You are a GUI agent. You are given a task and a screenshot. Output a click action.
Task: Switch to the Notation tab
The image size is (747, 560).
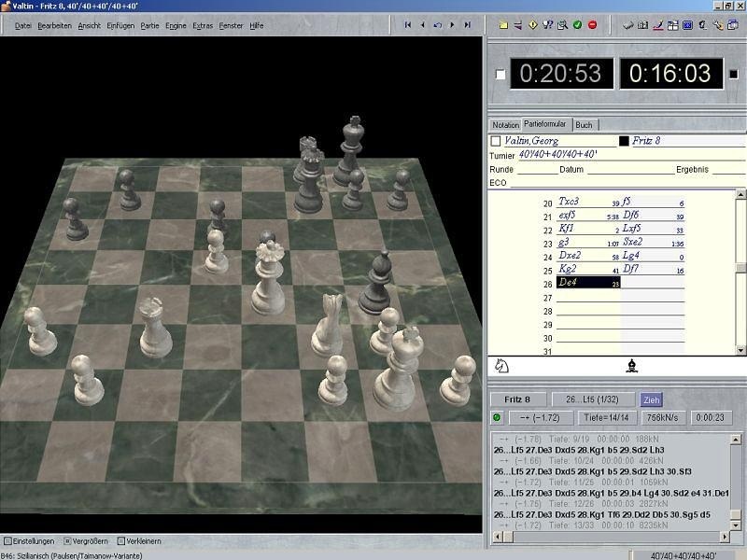tap(505, 124)
